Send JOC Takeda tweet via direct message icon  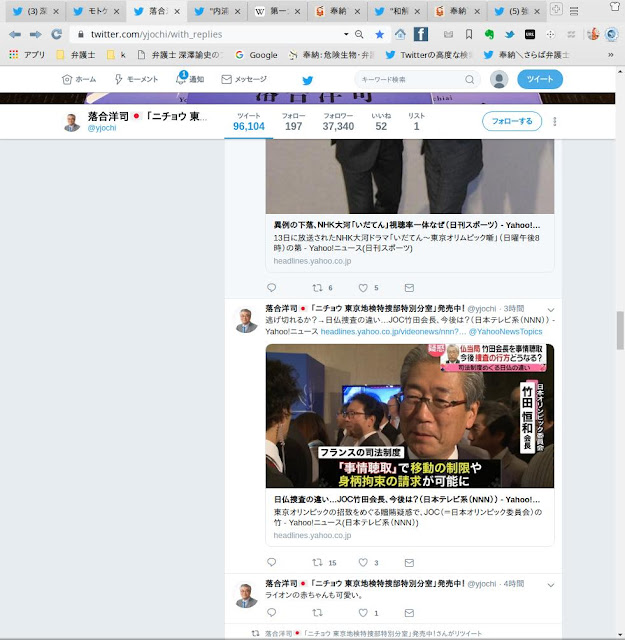409,563
